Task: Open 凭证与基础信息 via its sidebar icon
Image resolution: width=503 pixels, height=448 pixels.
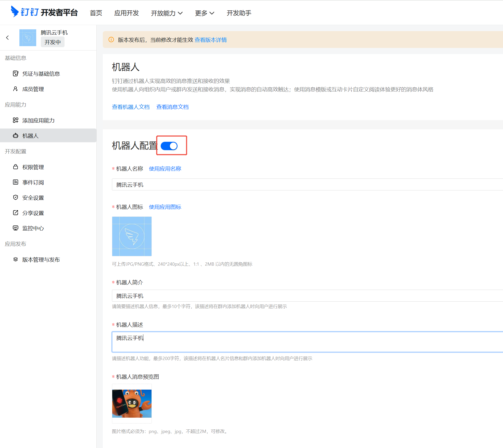Action: tap(16, 73)
